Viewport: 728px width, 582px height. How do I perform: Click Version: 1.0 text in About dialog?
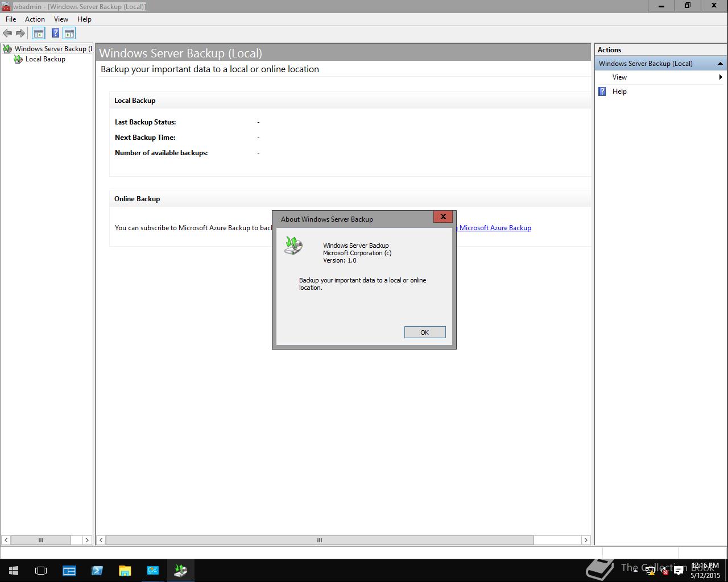(340, 260)
